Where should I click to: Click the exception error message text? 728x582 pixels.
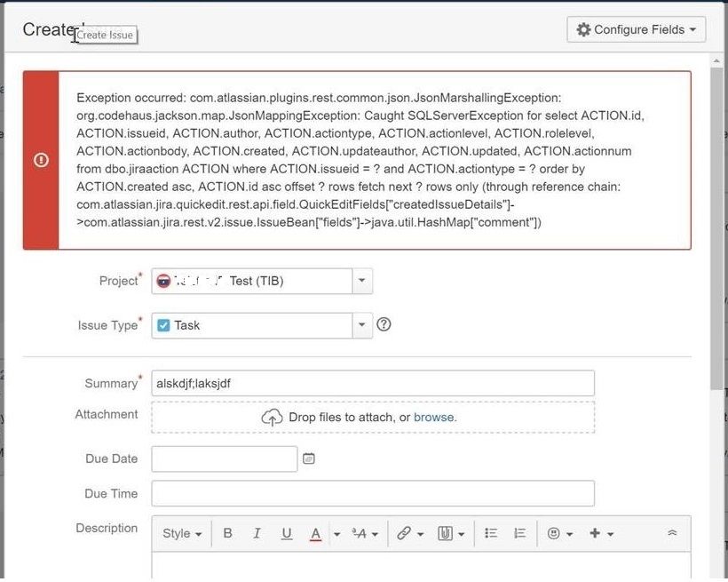360,160
